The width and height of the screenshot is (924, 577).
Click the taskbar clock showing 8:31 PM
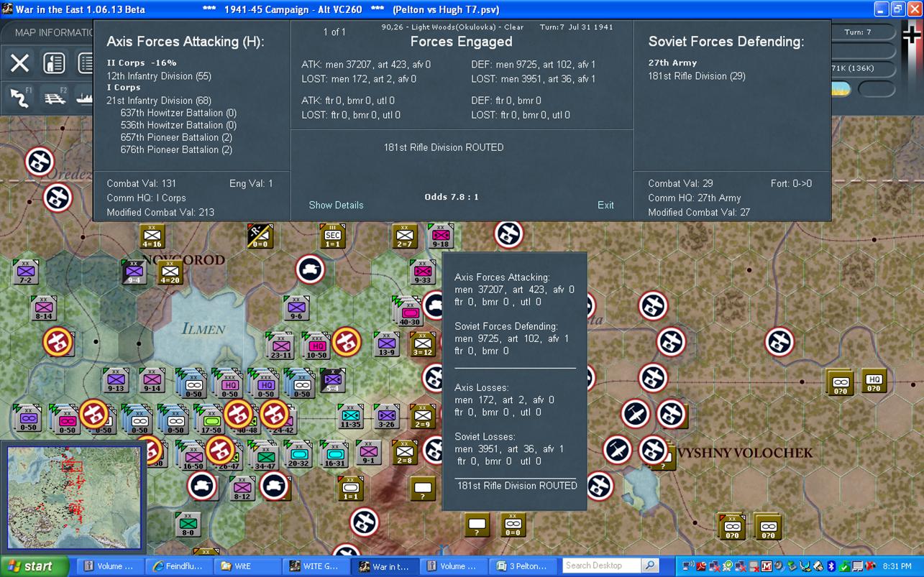(896, 566)
